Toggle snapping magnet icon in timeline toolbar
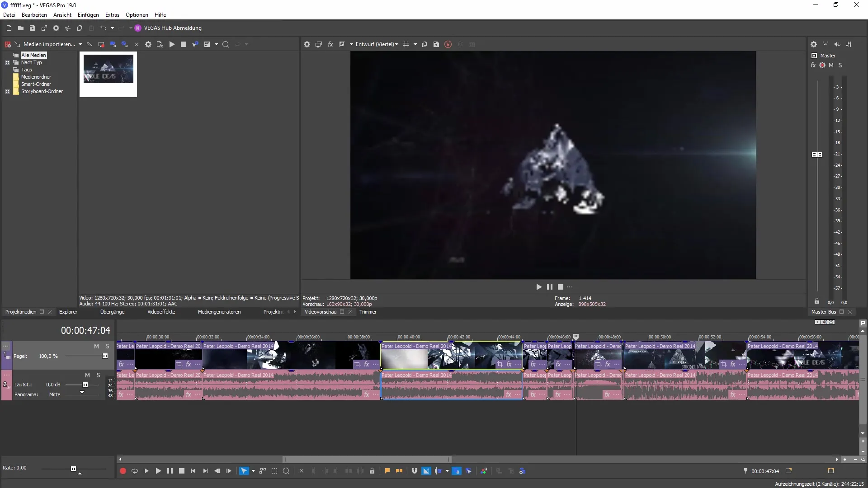Screen dimensions: 868x488 pos(415,471)
